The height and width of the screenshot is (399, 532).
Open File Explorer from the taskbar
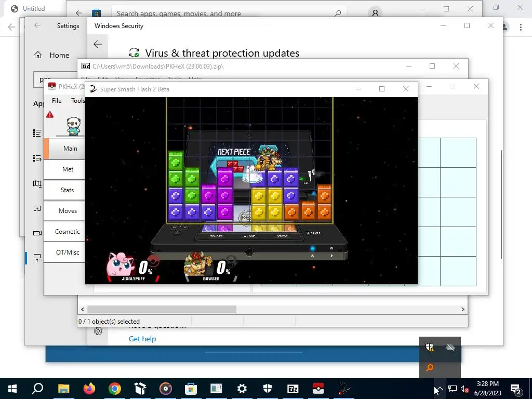pyautogui.click(x=64, y=389)
